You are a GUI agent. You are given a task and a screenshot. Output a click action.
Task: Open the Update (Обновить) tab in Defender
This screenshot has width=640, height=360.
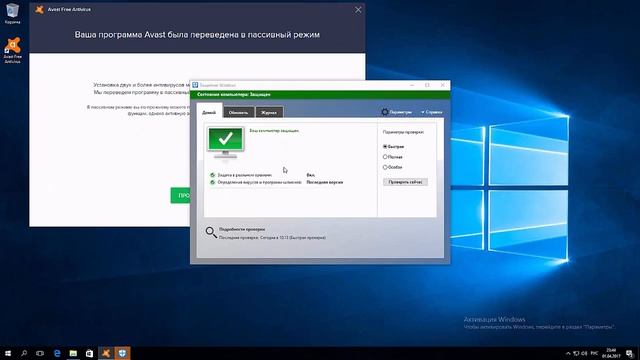[238, 112]
